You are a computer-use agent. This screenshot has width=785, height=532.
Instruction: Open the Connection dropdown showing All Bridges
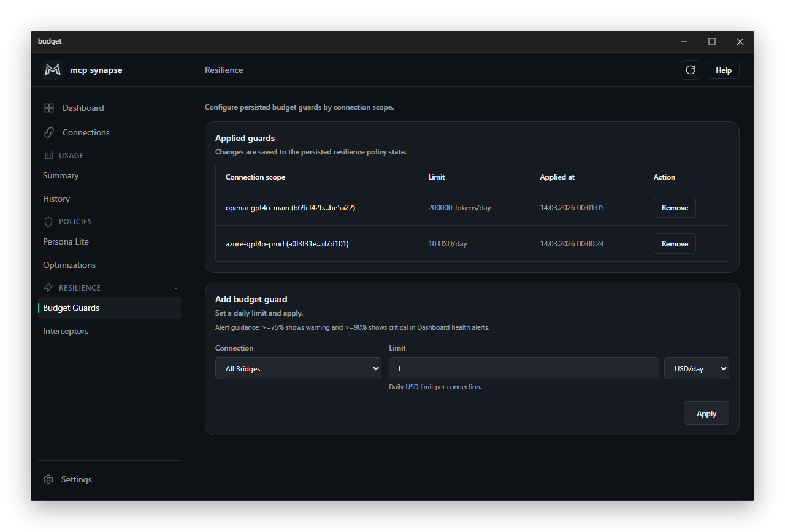pos(298,368)
